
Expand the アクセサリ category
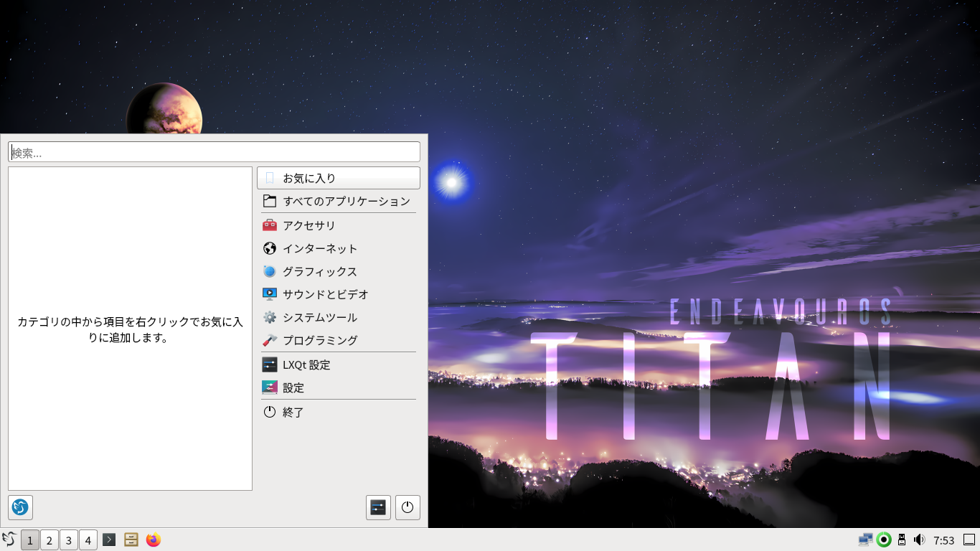pos(338,225)
